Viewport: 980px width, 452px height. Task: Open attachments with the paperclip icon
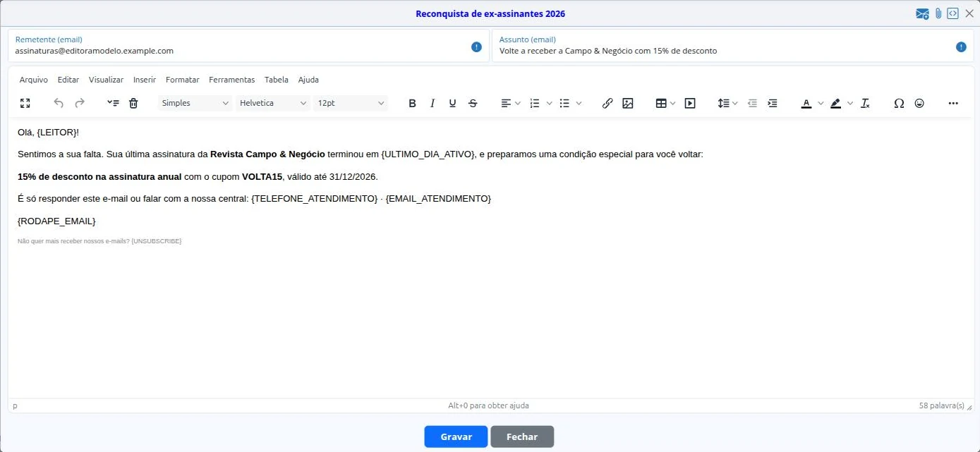[938, 13]
